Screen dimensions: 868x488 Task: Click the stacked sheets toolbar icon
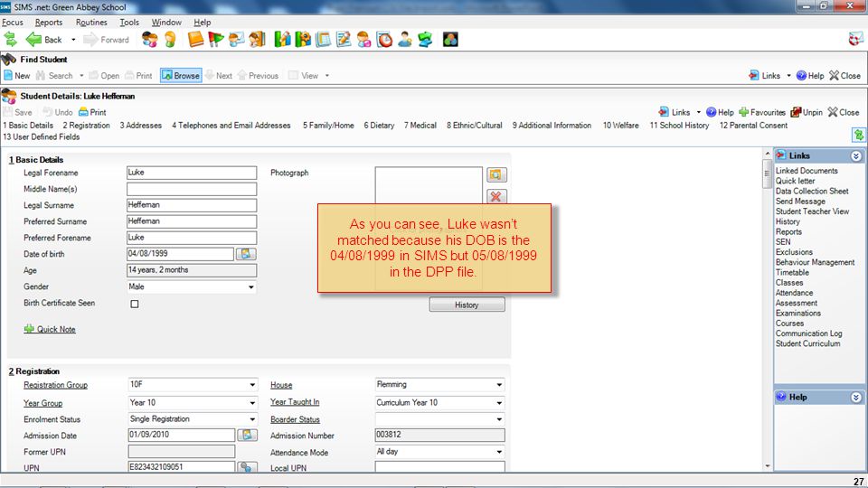coord(324,39)
